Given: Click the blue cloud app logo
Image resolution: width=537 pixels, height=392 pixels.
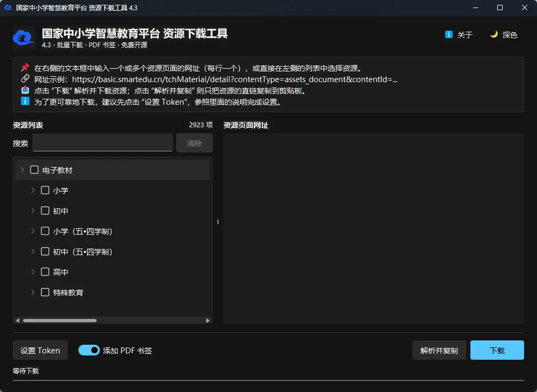Looking at the screenshot, I should (24, 38).
